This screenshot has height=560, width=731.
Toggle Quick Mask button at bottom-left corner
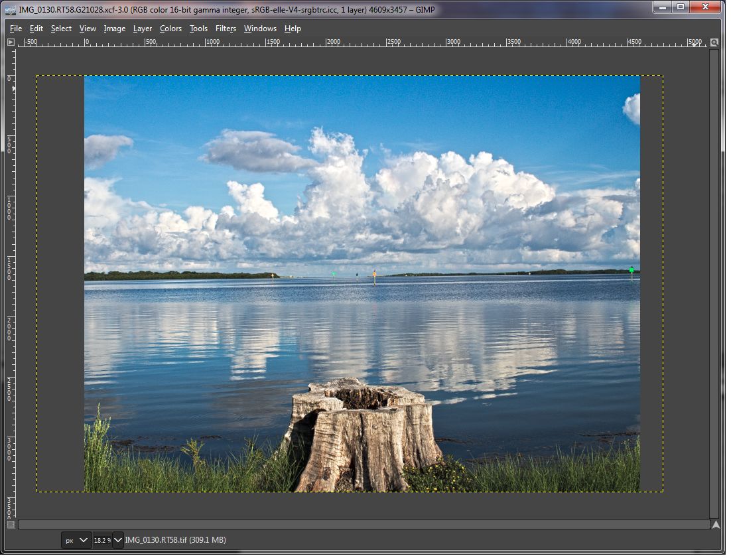[11, 525]
